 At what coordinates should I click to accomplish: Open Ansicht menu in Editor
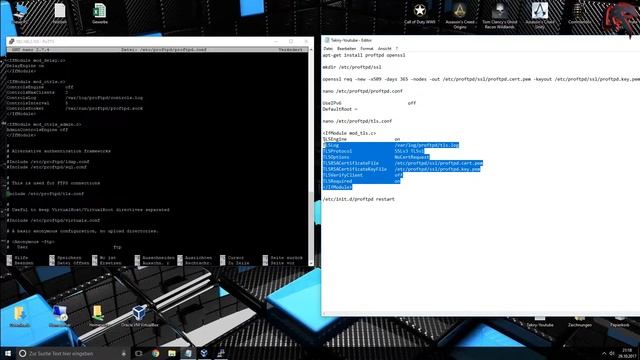(x=384, y=49)
